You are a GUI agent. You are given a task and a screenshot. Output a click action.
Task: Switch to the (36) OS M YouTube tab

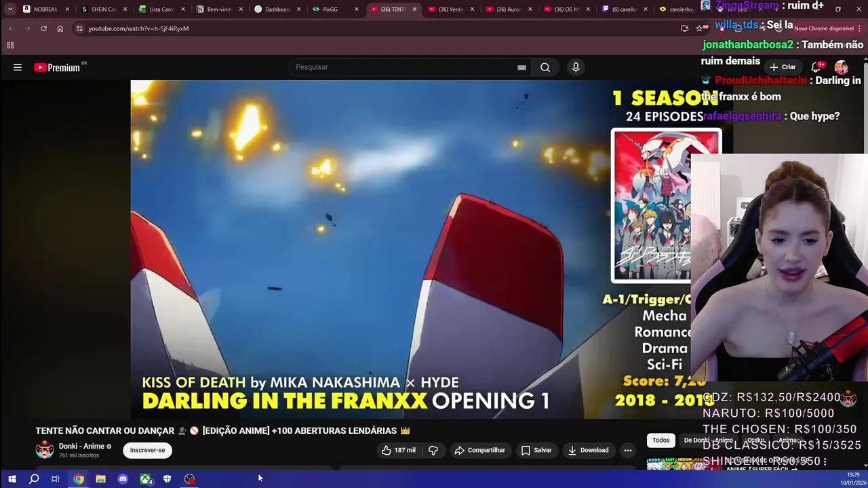click(568, 9)
